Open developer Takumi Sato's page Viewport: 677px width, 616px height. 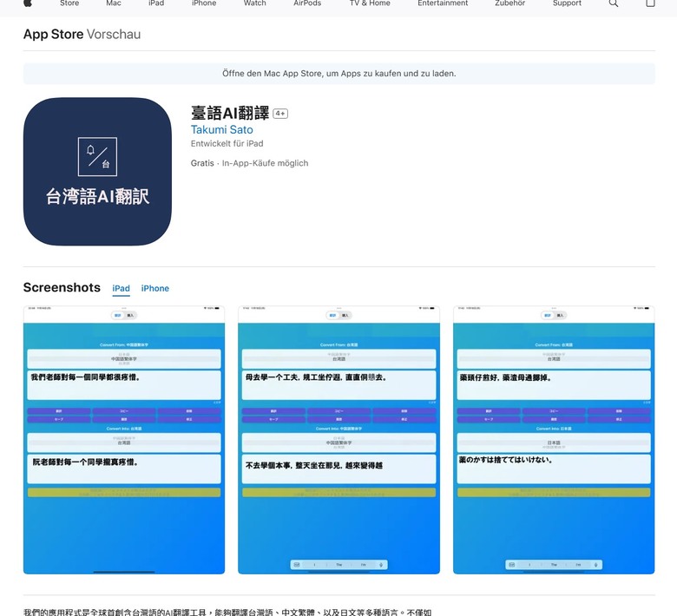click(222, 129)
